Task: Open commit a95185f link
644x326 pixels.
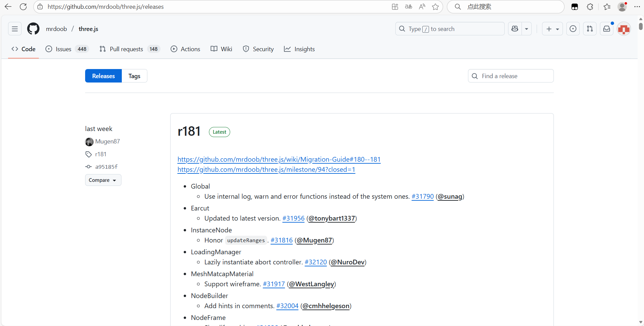Action: coord(106,167)
